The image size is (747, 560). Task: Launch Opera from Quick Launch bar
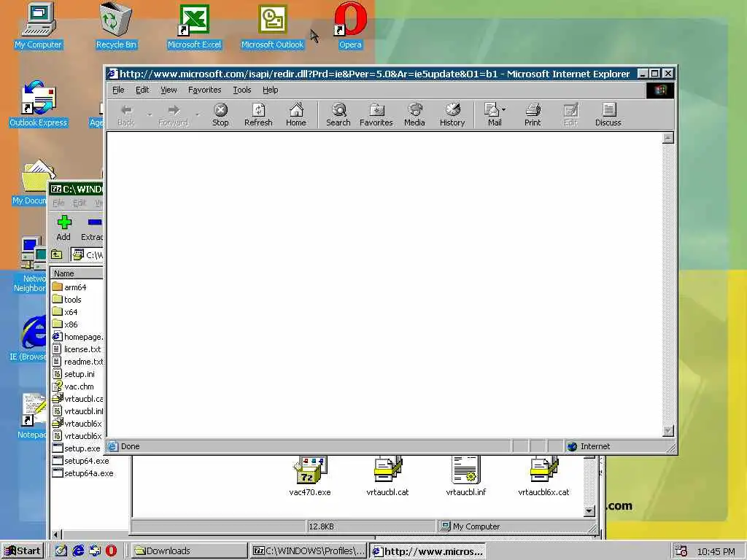[x=111, y=551]
